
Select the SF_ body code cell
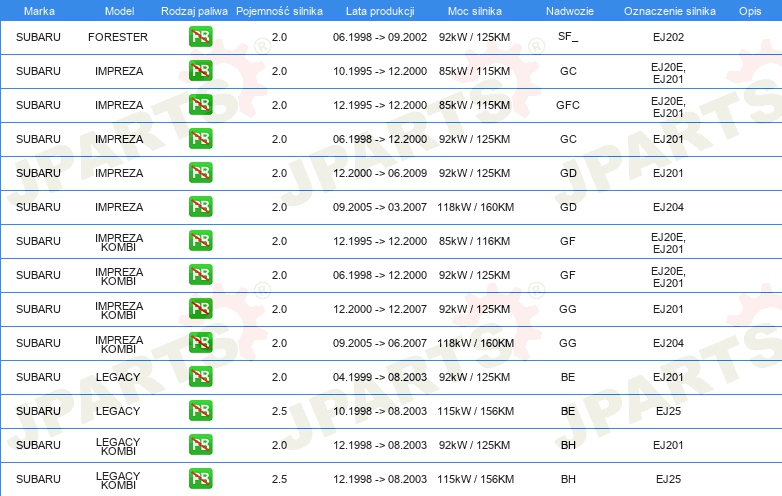click(568, 37)
